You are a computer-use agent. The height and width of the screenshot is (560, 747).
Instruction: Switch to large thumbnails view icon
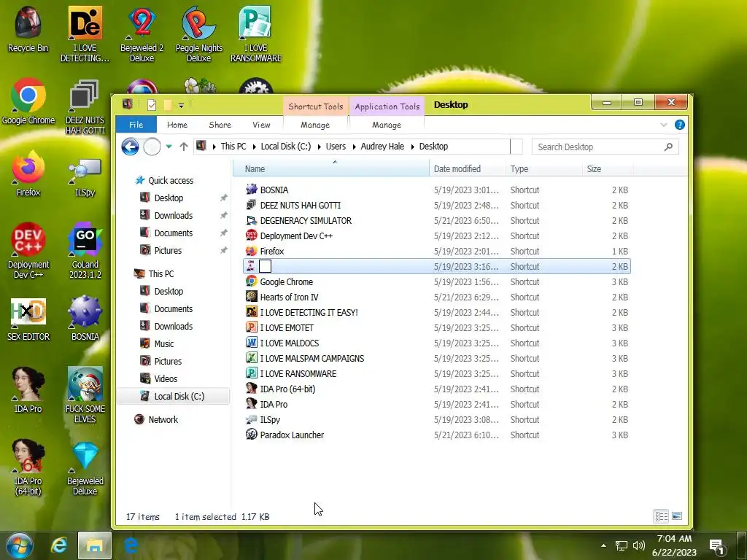click(676, 516)
